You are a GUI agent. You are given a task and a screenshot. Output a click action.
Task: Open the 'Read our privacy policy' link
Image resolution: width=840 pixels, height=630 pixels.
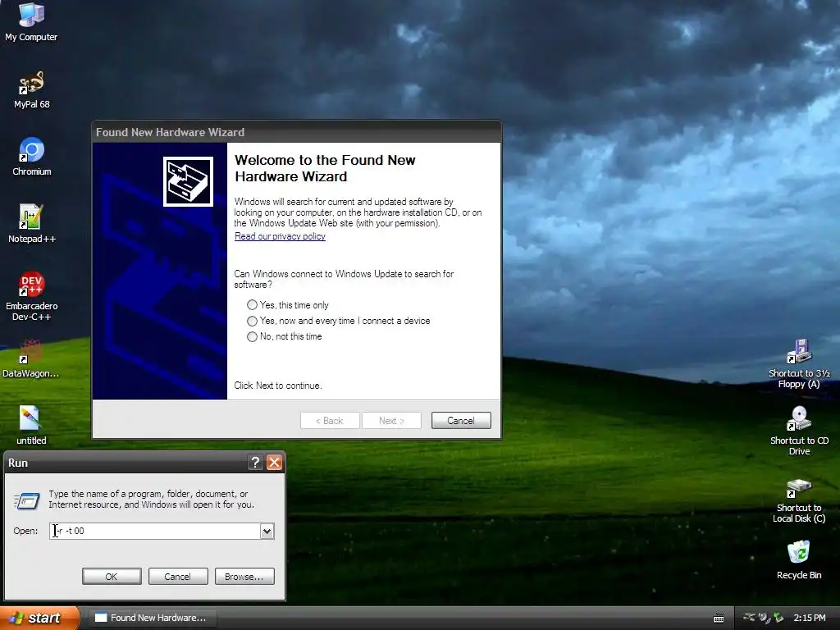point(280,236)
